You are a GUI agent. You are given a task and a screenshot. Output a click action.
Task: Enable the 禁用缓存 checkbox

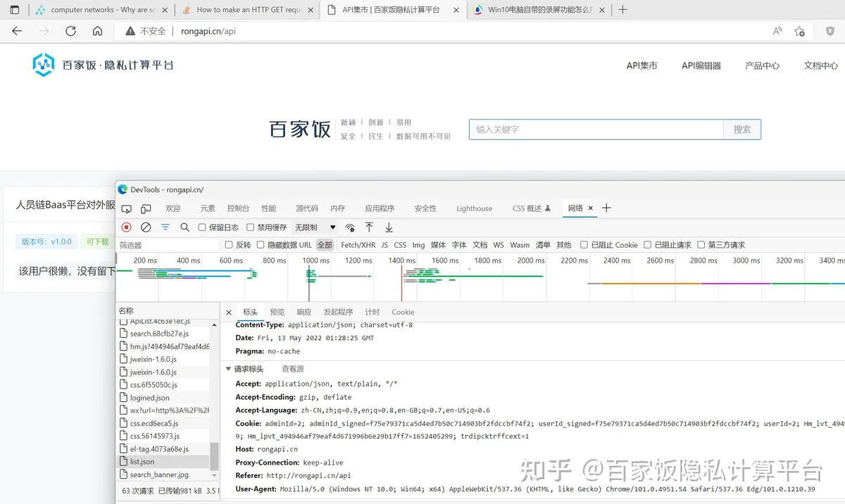[x=250, y=227]
